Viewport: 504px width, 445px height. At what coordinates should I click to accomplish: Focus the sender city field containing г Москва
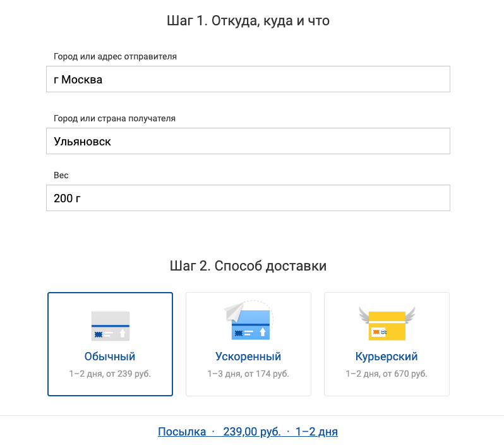[x=248, y=79]
